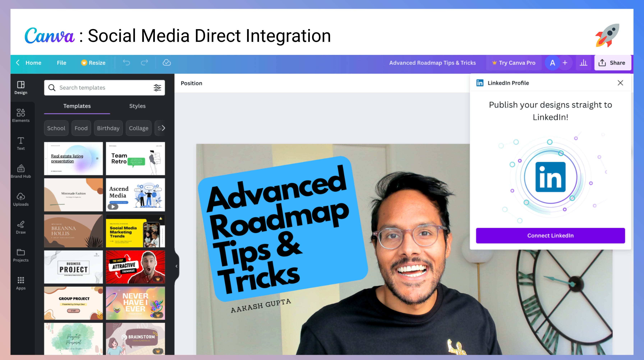Click in the Search templates field
Image resolution: width=644 pixels, height=360 pixels.
(105, 88)
